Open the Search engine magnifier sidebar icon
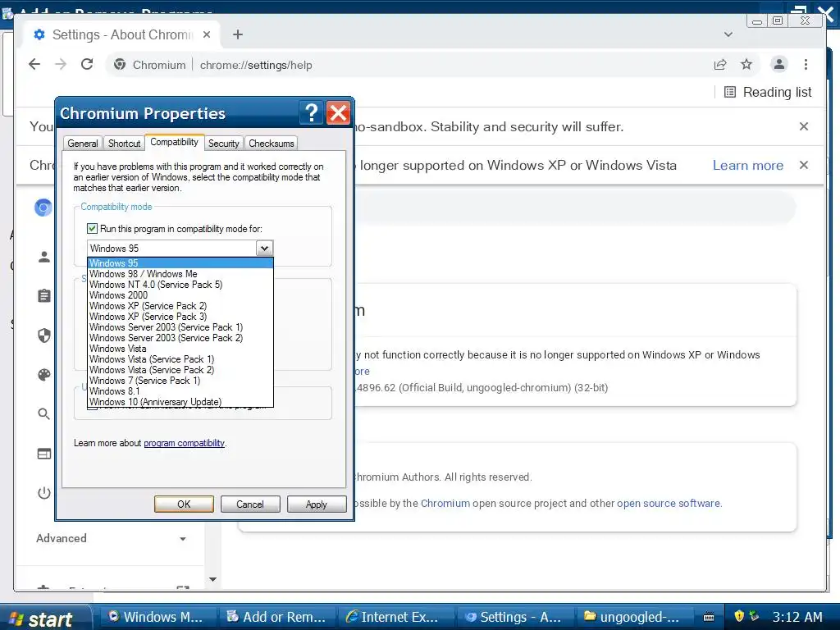The height and width of the screenshot is (630, 840). click(44, 413)
